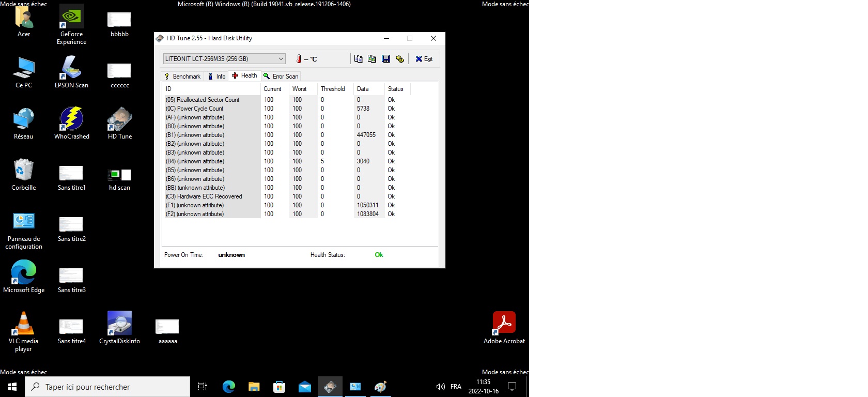
Task: Open GeForce Experience desktop shortcut
Action: coord(71,25)
